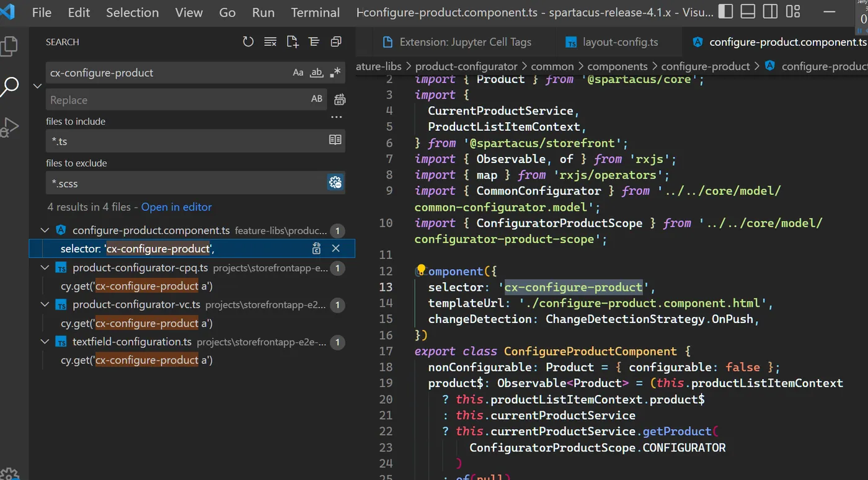
Task: View search results as tree
Action: [x=314, y=42]
